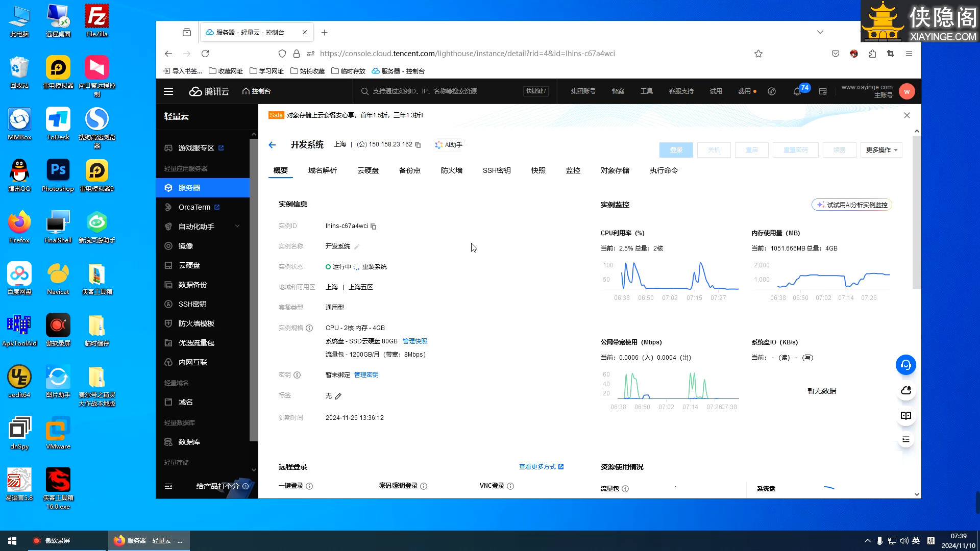Screen dimensions: 980x551
Task: Open notifications bell with 74 badge
Action: coord(797,91)
